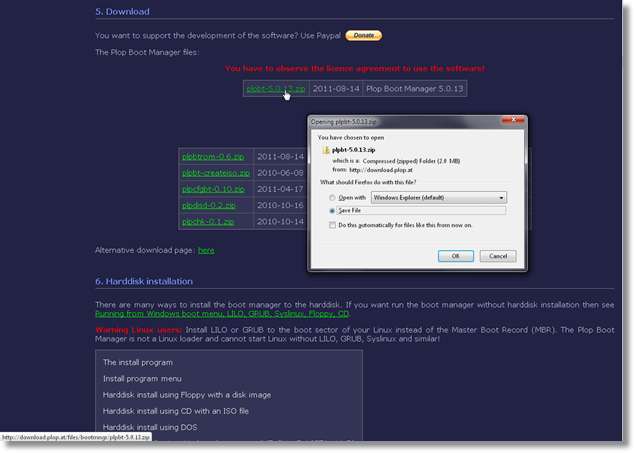
Task: Click the zip folder icon beside plpbt-5.0.13.zip
Action: pyautogui.click(x=326, y=150)
